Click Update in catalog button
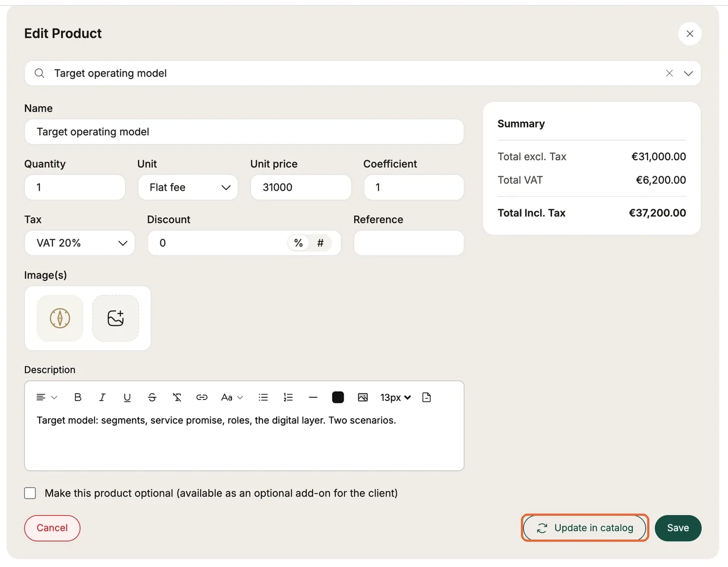The height and width of the screenshot is (567, 728). [x=585, y=528]
